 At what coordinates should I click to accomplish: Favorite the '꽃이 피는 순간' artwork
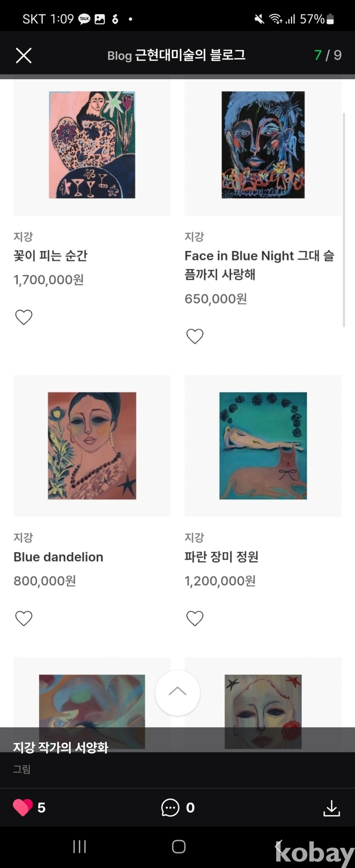coord(24,317)
